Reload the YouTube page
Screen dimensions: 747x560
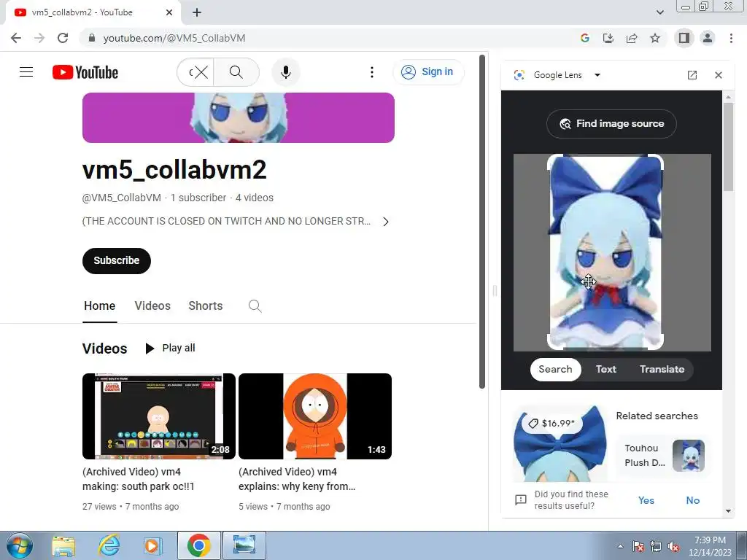coord(63,38)
